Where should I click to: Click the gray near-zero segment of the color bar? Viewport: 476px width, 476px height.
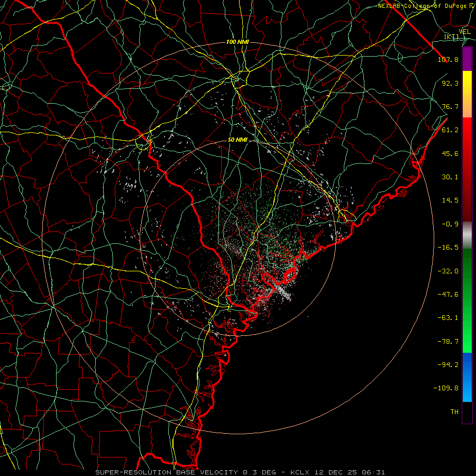pos(467,235)
